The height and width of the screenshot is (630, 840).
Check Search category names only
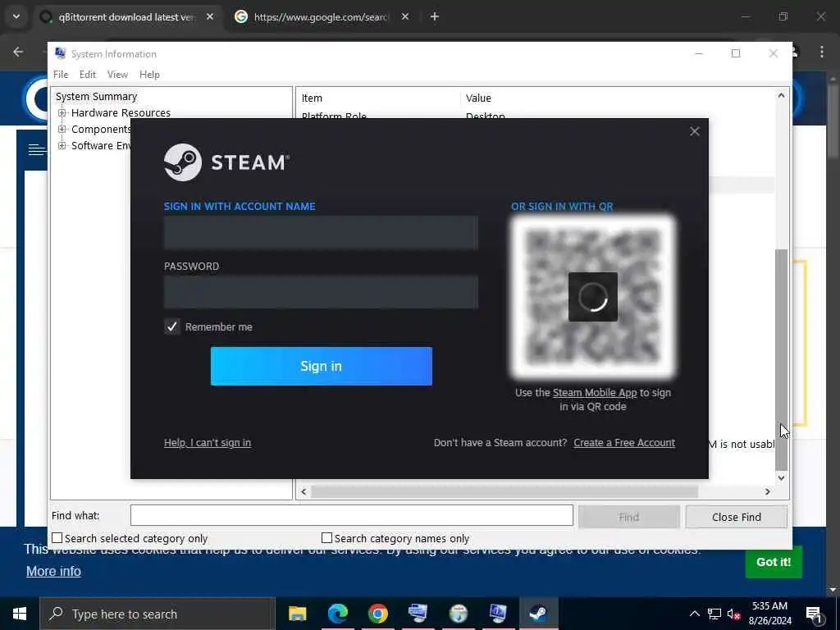[326, 538]
